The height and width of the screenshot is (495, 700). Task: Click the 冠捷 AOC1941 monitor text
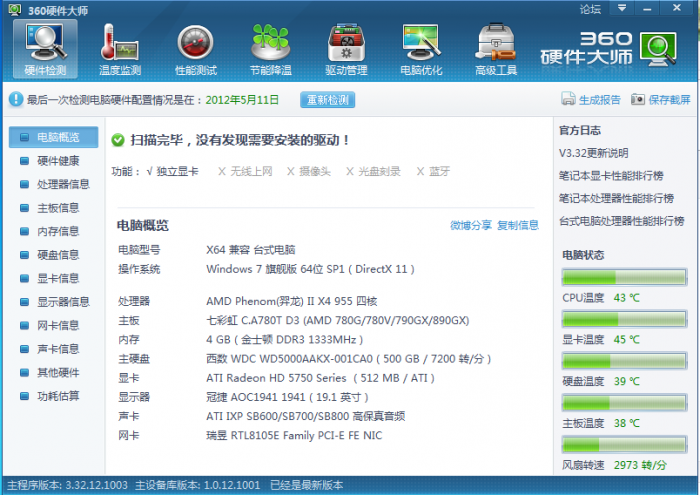pyautogui.click(x=287, y=397)
